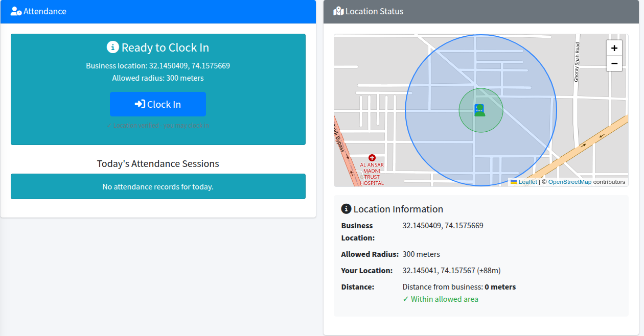
Task: Click the No attendance records banner
Action: click(157, 186)
